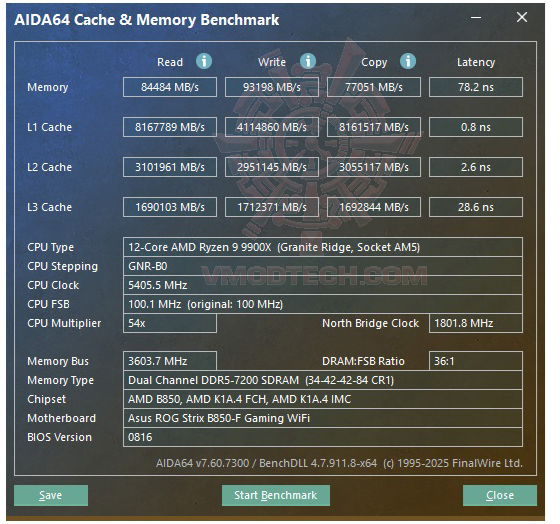Click the Start Benchmark button

click(x=276, y=495)
